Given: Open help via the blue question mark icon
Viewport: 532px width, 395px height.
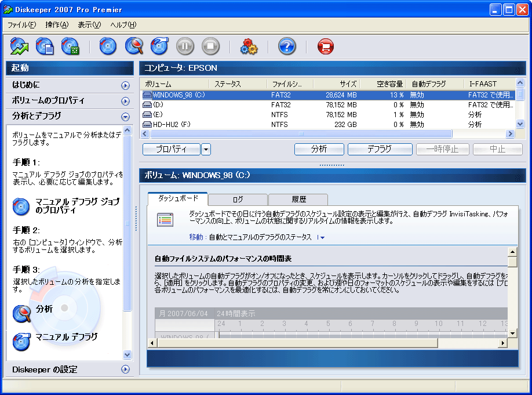Looking at the screenshot, I should click(x=287, y=46).
